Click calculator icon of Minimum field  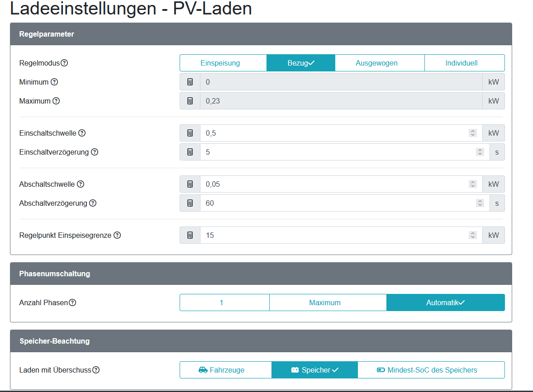tap(190, 82)
